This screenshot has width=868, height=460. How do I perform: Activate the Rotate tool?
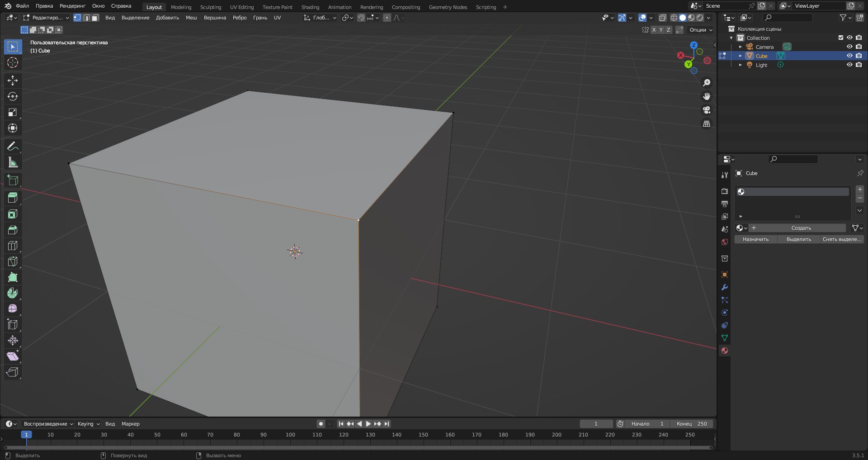click(x=13, y=96)
